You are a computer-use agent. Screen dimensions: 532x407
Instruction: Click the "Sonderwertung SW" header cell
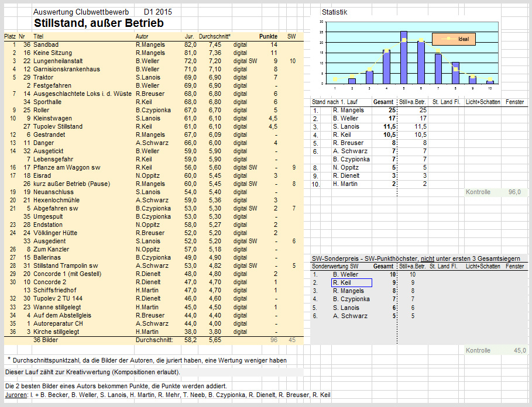pos(335,267)
